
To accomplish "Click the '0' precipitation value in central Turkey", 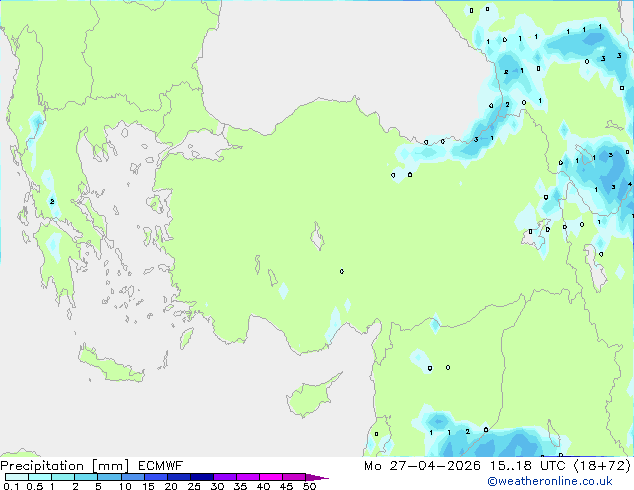I will coord(342,271).
